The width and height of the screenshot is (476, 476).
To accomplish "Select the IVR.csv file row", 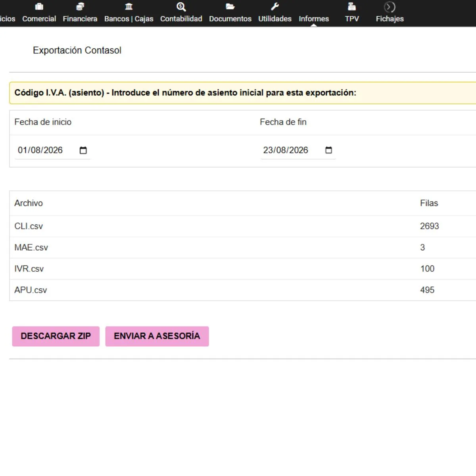I will coord(243,269).
